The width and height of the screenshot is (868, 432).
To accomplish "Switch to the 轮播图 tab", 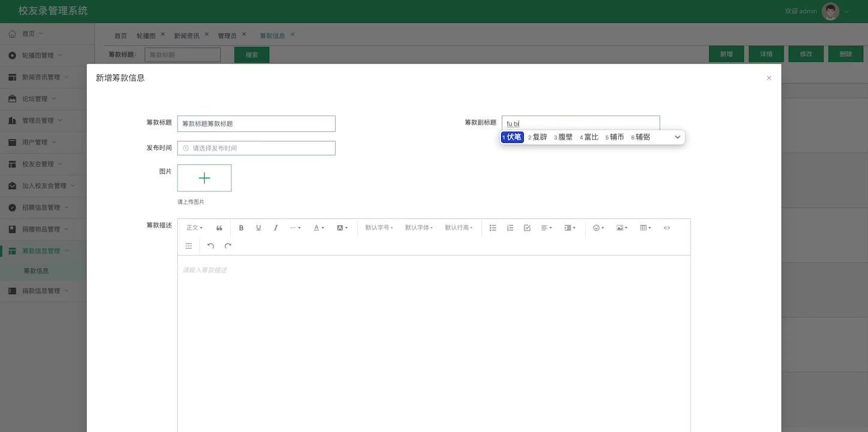I will (x=146, y=36).
